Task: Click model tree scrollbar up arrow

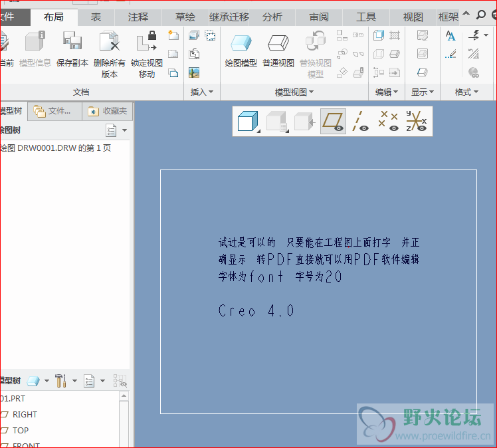Action: pyautogui.click(x=124, y=396)
